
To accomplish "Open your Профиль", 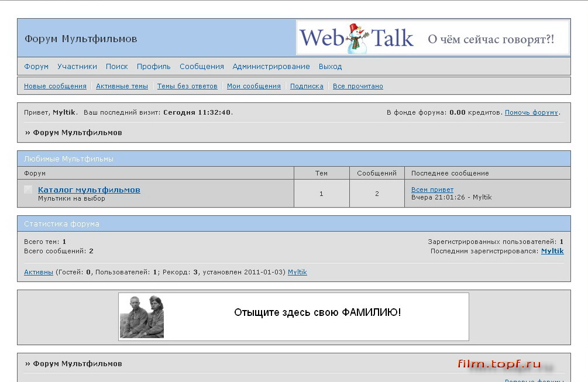I will click(153, 66).
